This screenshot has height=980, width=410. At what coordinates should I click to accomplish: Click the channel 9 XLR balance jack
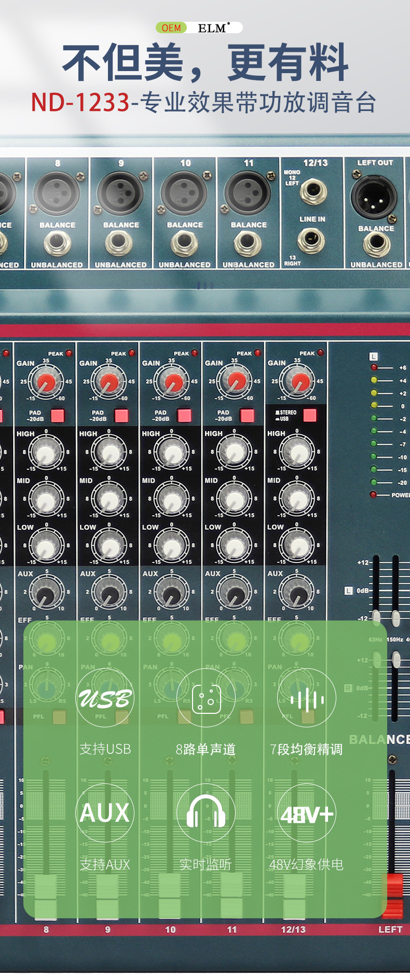tap(120, 192)
